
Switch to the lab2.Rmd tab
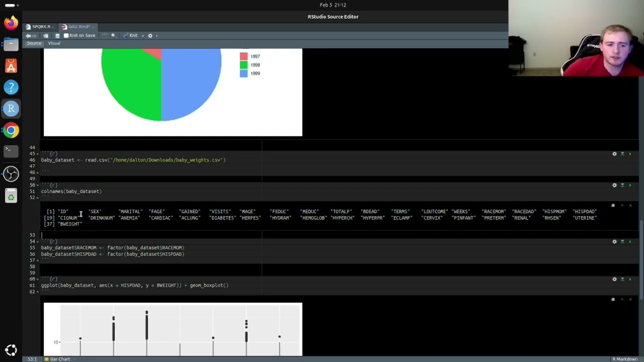click(x=79, y=27)
